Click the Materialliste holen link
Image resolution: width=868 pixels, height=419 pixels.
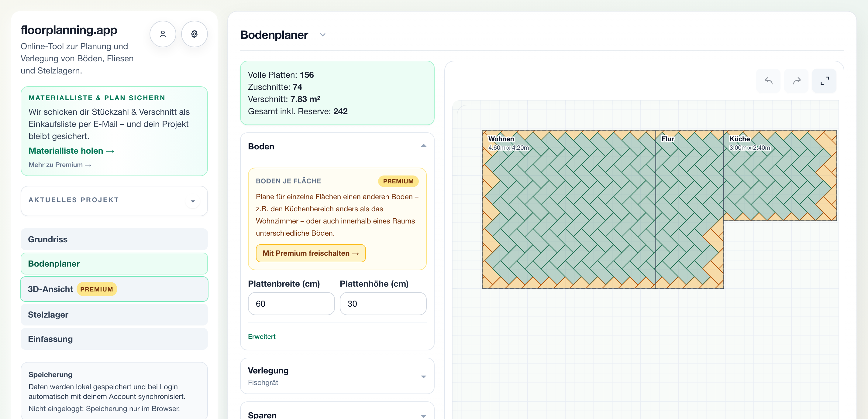tap(71, 151)
